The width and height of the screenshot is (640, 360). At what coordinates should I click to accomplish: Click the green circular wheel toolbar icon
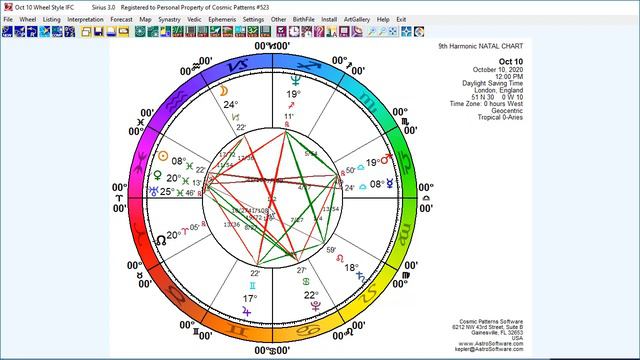pyautogui.click(x=140, y=31)
